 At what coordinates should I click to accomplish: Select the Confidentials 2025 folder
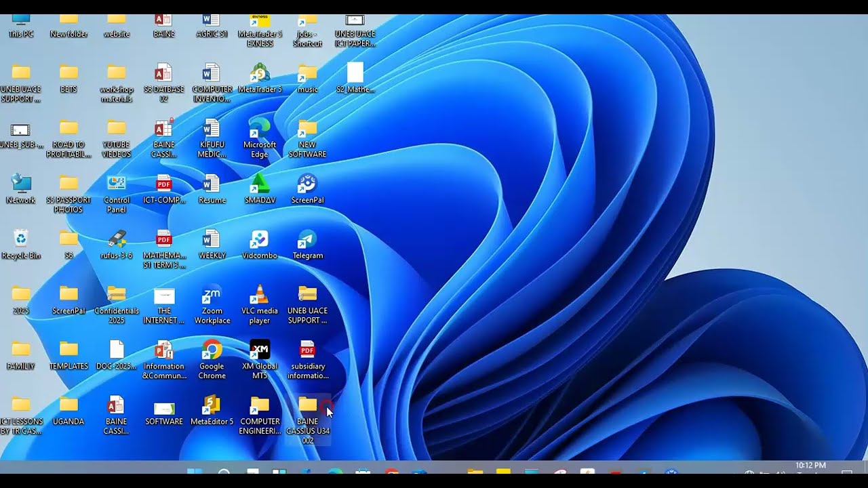point(117,306)
